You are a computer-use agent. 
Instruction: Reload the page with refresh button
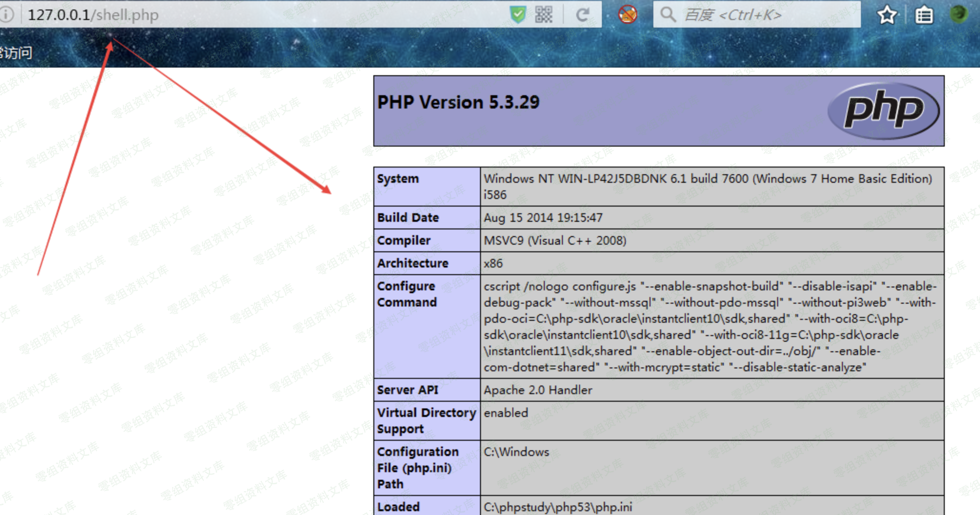pos(583,15)
